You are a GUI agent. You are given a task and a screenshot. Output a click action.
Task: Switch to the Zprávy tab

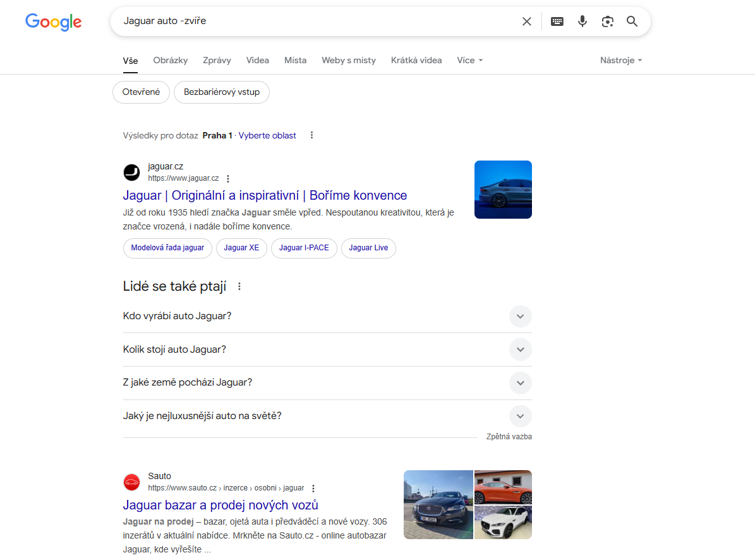[217, 60]
